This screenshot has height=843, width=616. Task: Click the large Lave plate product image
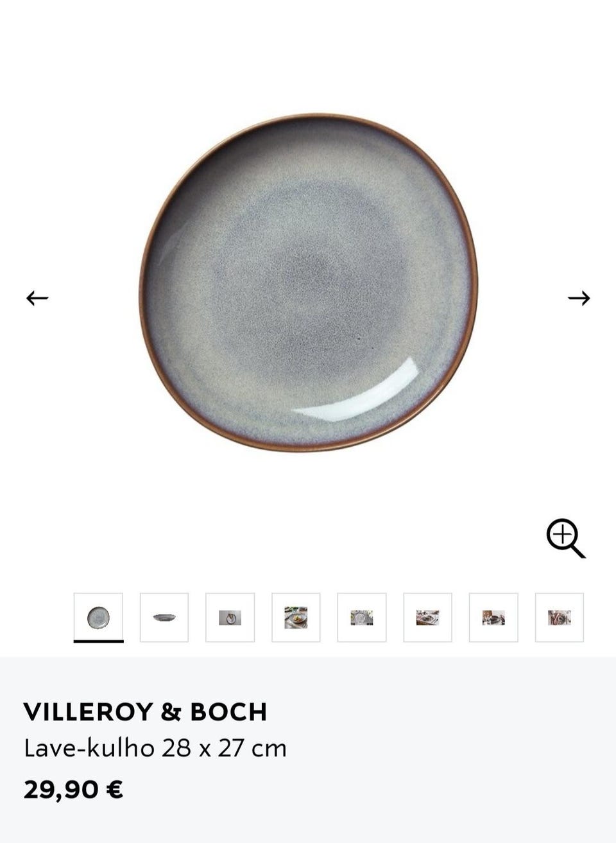[309, 282]
